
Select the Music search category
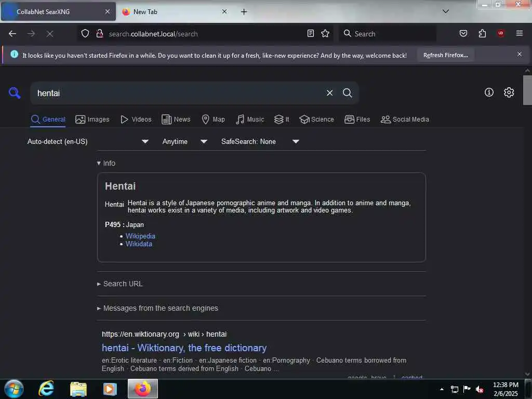point(250,119)
